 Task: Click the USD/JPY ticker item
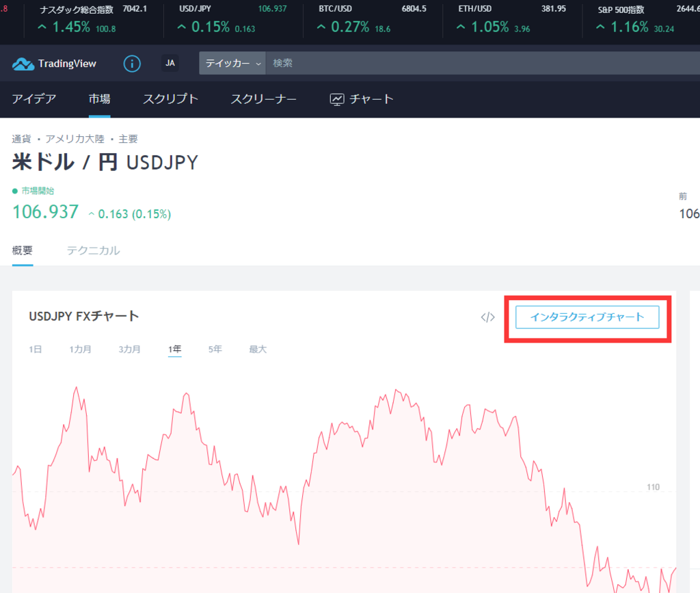[x=232, y=18]
